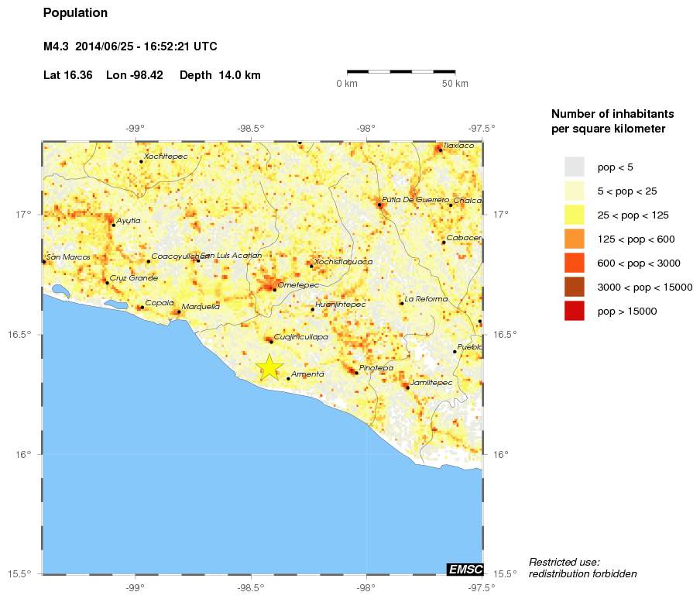This screenshot has height=599, width=700.
Task: Select the Ometepec city marker dot
Action: pyautogui.click(x=275, y=290)
